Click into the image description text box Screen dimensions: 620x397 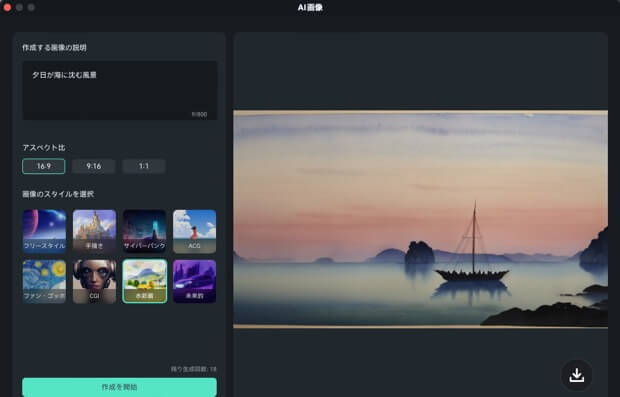[120, 90]
